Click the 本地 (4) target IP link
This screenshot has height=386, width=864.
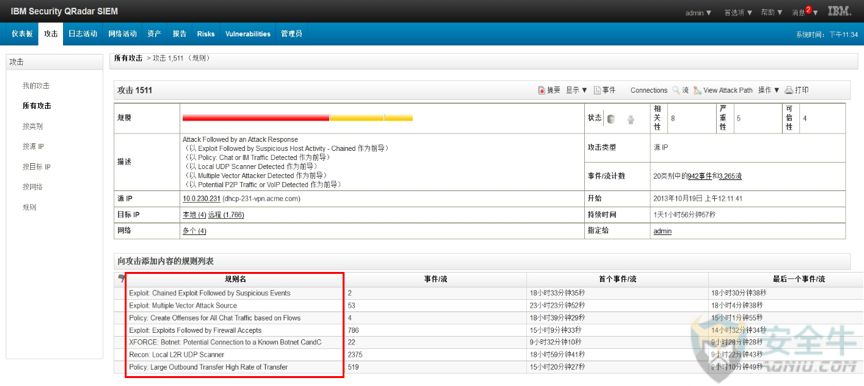(x=194, y=215)
